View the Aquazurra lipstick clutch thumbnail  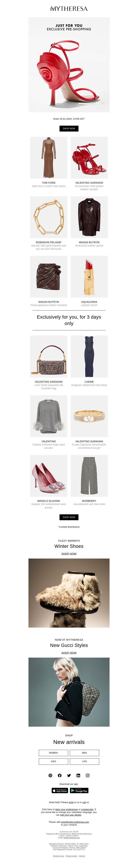[89, 277]
